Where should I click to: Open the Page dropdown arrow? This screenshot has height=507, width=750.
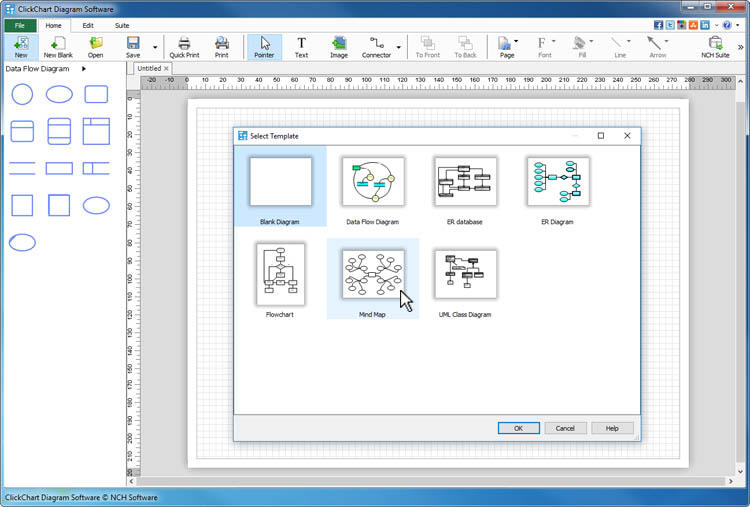(x=516, y=41)
